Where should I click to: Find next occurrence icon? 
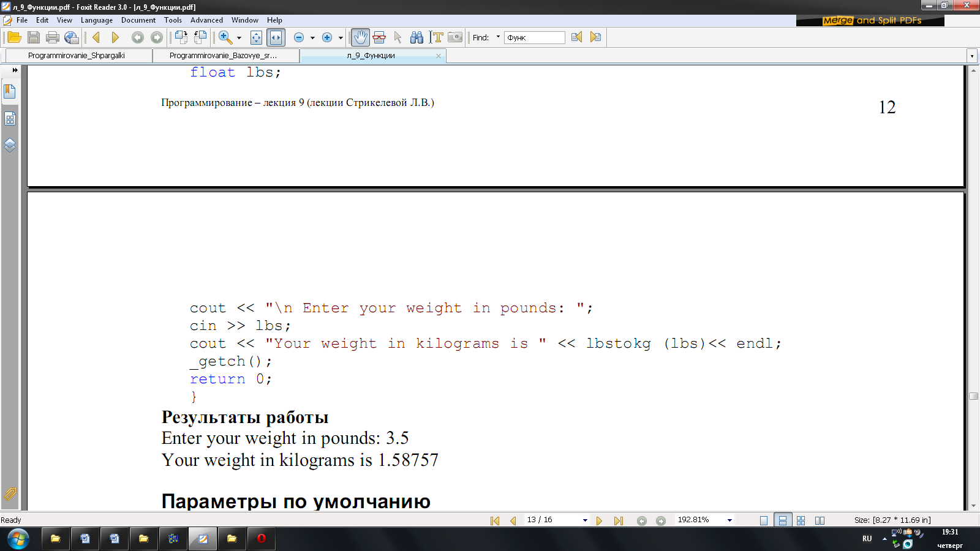[595, 37]
